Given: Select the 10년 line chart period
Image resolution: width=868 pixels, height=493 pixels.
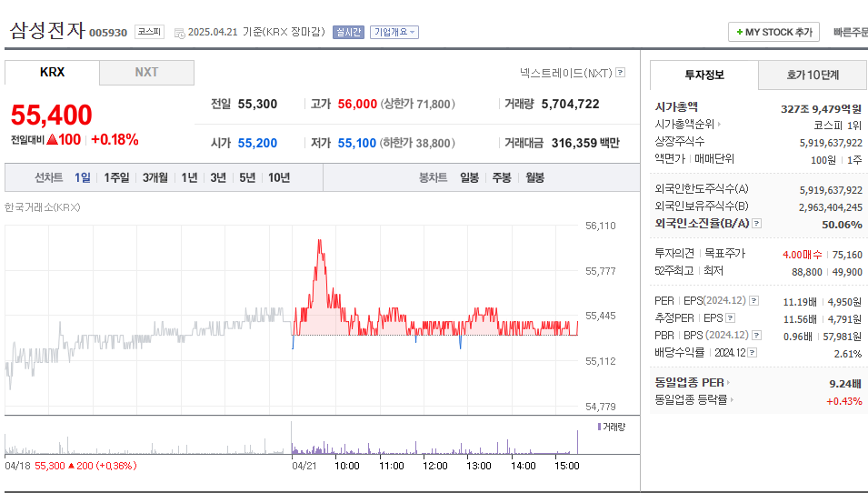Looking at the screenshot, I should 279,177.
